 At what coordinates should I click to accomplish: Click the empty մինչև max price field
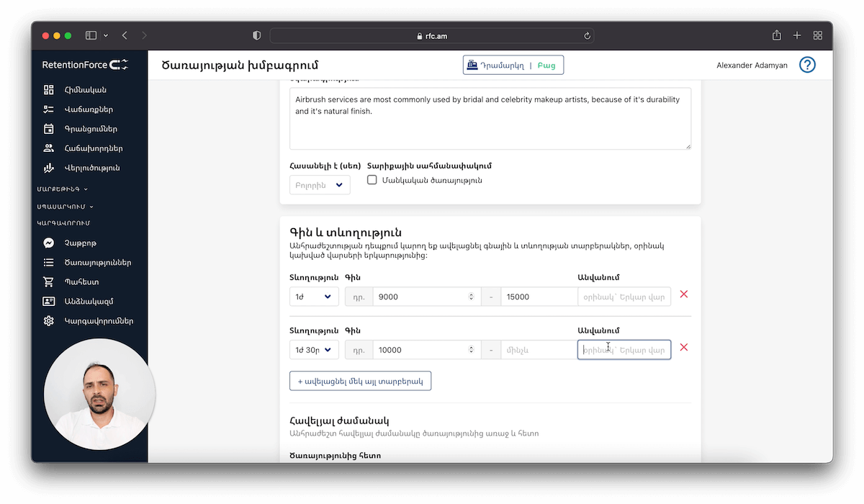[539, 350]
